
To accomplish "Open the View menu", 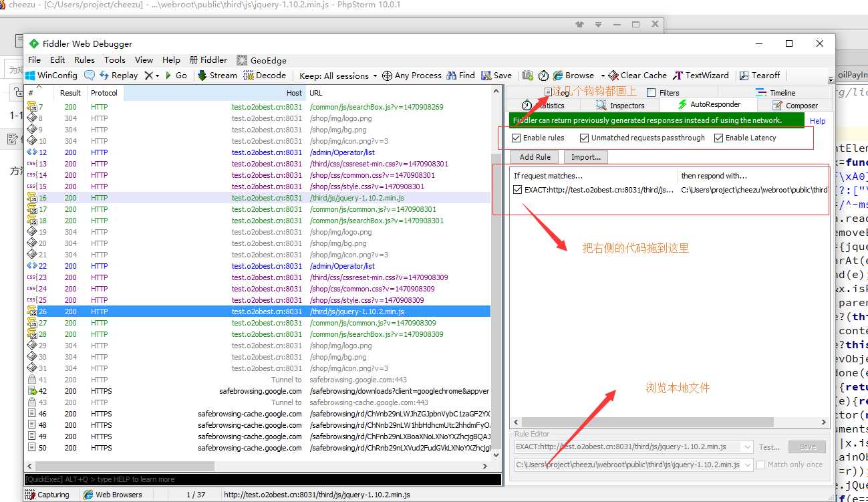I will point(144,59).
